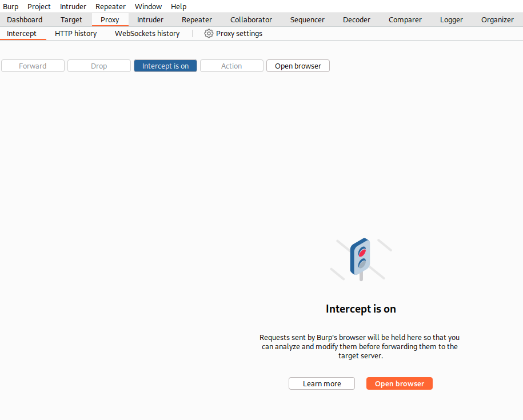
Task: View the WebSockets history sub-tab
Action: coord(147,34)
